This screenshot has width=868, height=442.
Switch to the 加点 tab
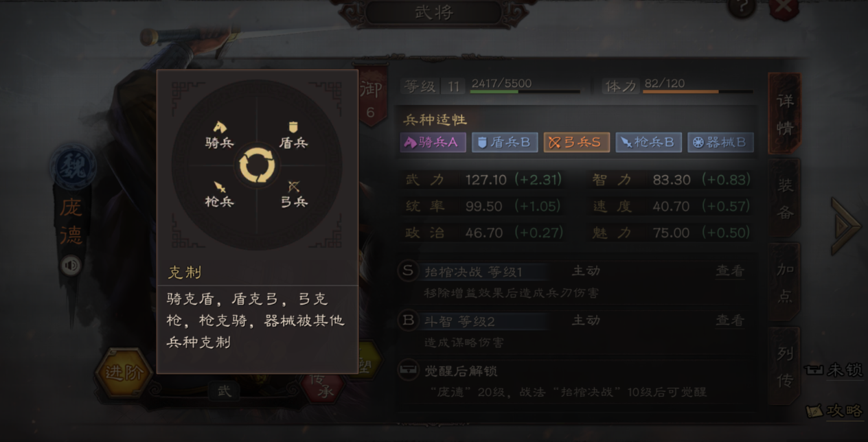pos(785,282)
